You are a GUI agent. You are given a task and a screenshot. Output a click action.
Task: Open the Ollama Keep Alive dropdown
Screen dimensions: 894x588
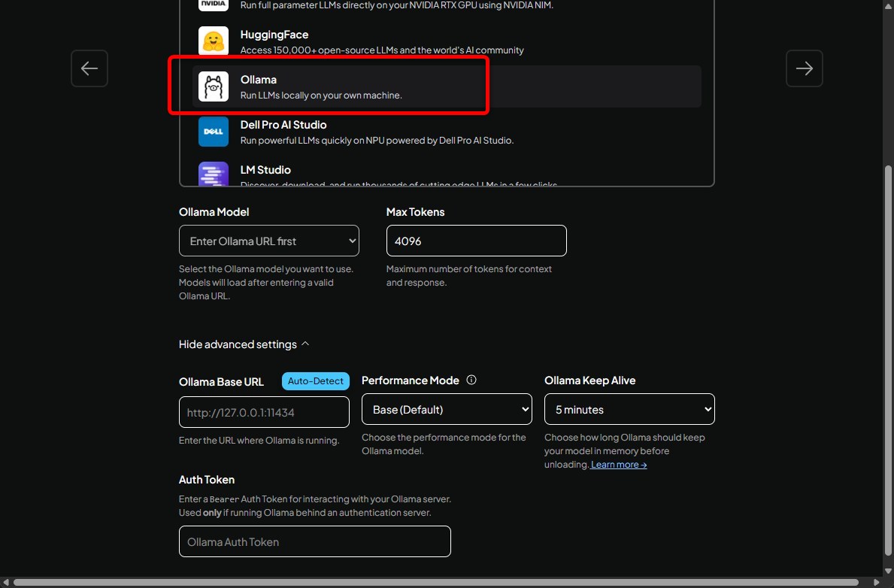click(629, 409)
